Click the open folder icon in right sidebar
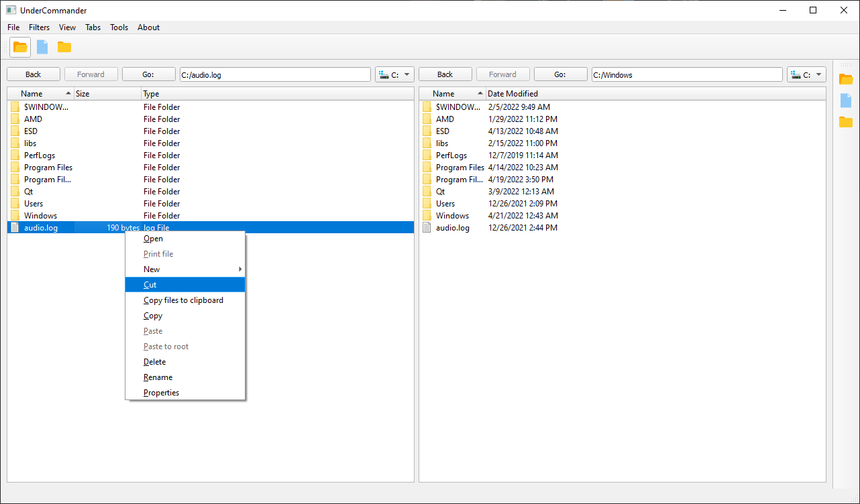860x504 pixels. 846,78
